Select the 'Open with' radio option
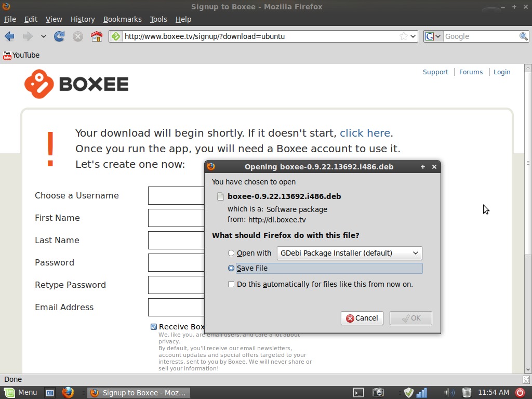 (231, 253)
